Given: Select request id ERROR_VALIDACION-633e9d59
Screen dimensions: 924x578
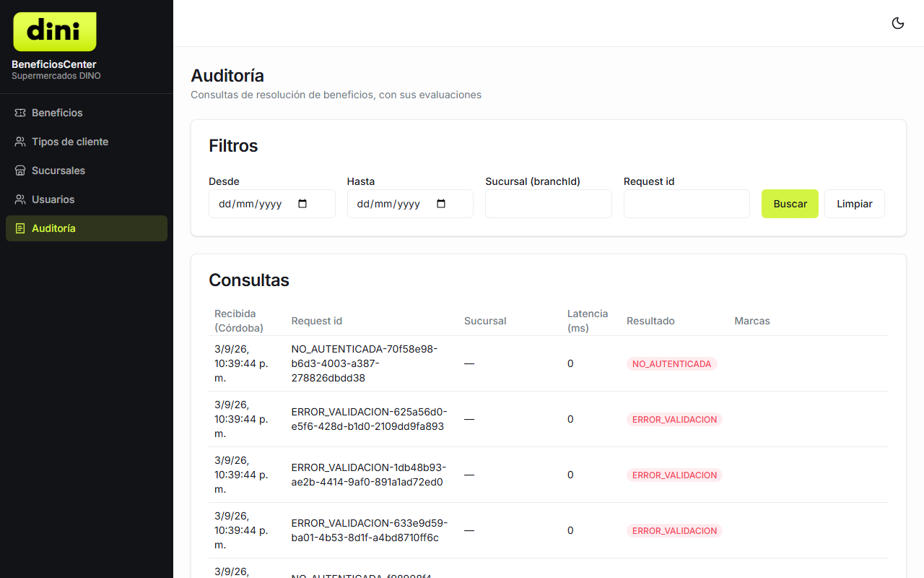Looking at the screenshot, I should (x=370, y=530).
